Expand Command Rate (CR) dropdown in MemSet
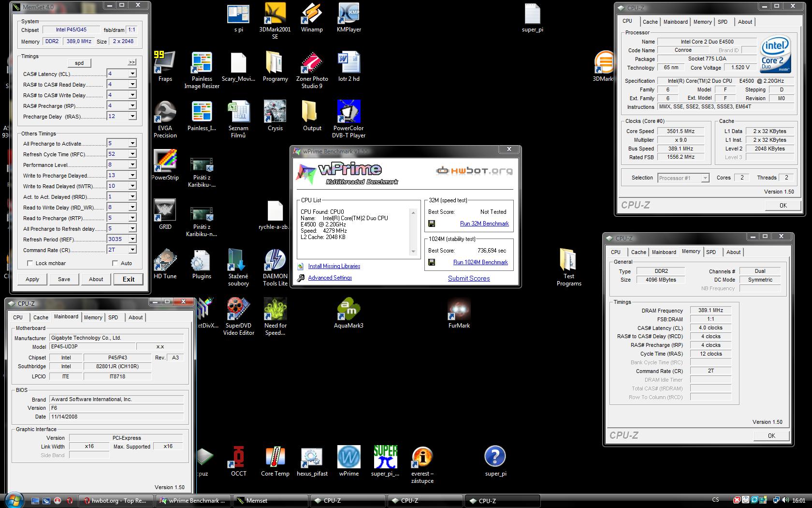 [132, 250]
